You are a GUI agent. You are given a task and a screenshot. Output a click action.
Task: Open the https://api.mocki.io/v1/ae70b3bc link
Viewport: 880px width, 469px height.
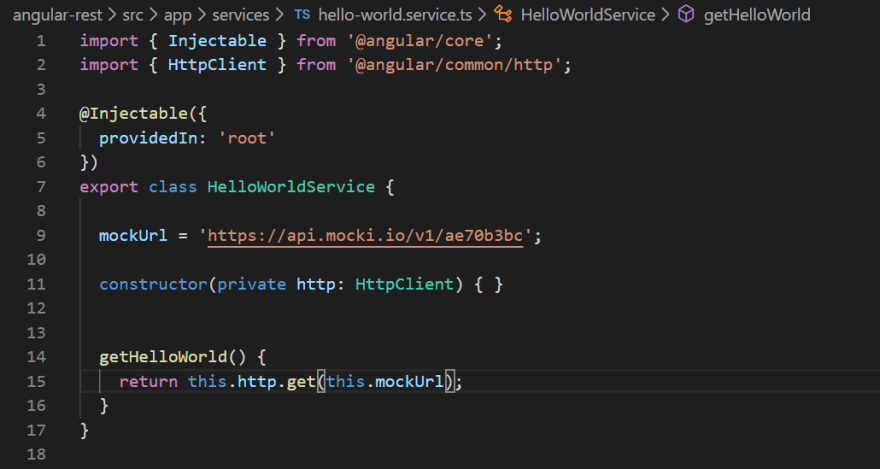[x=365, y=236]
